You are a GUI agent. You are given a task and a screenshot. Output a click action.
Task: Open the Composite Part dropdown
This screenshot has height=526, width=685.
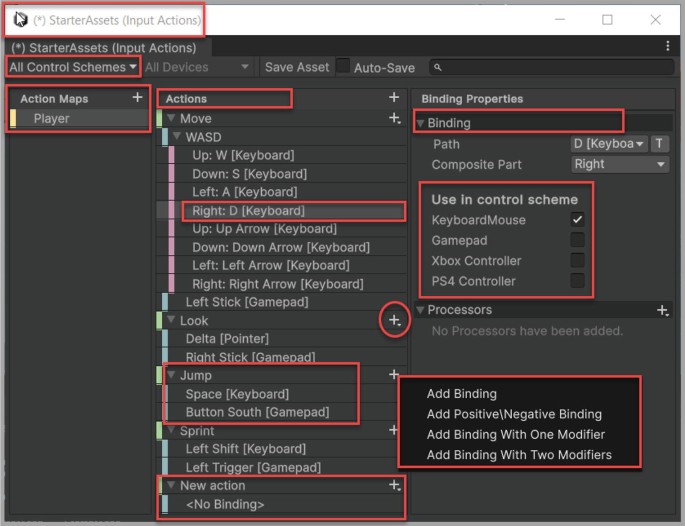(619, 165)
